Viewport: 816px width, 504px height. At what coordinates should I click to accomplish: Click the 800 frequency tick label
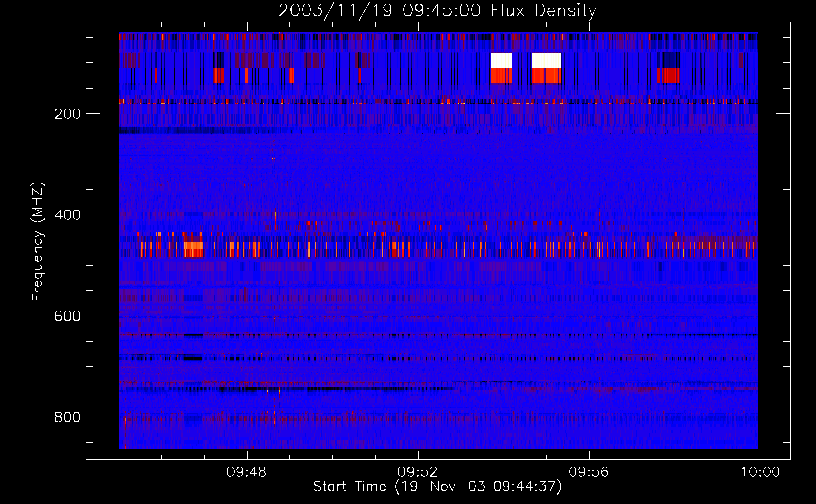[x=68, y=417]
